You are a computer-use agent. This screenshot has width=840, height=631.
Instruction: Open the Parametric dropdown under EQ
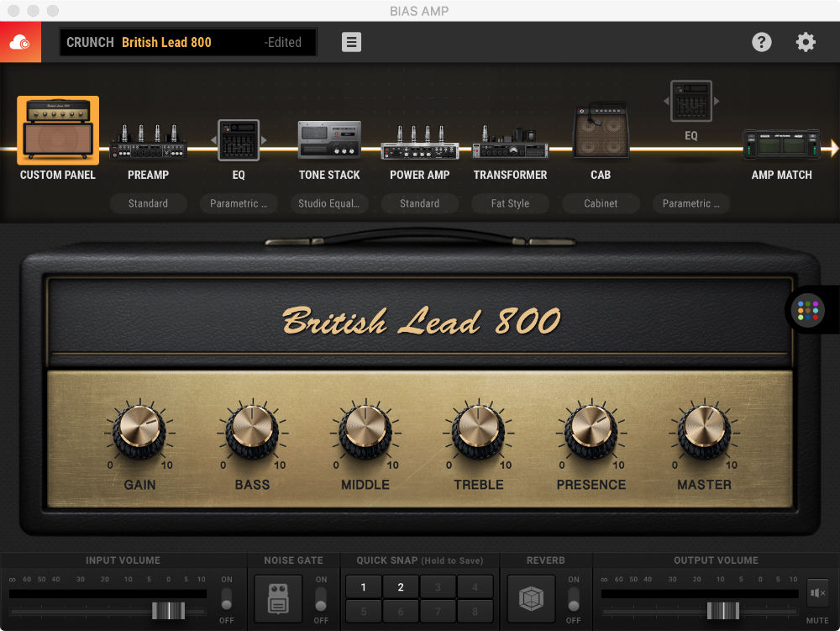click(x=239, y=203)
